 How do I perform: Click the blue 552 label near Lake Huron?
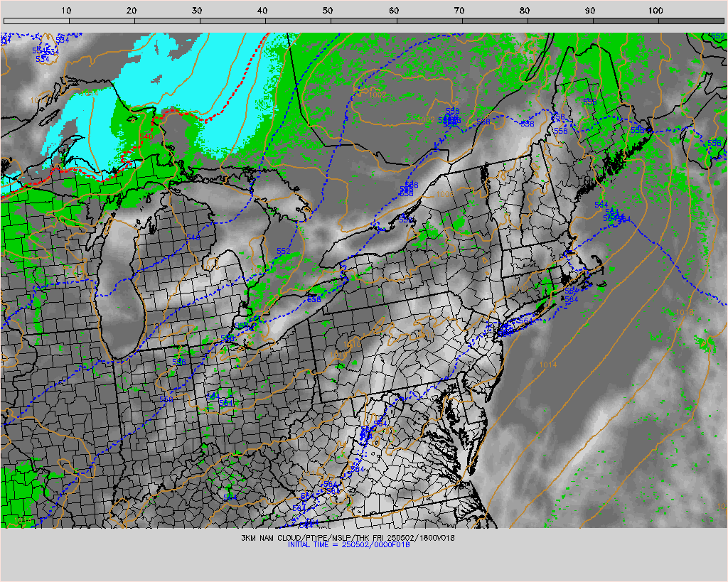click(x=283, y=251)
